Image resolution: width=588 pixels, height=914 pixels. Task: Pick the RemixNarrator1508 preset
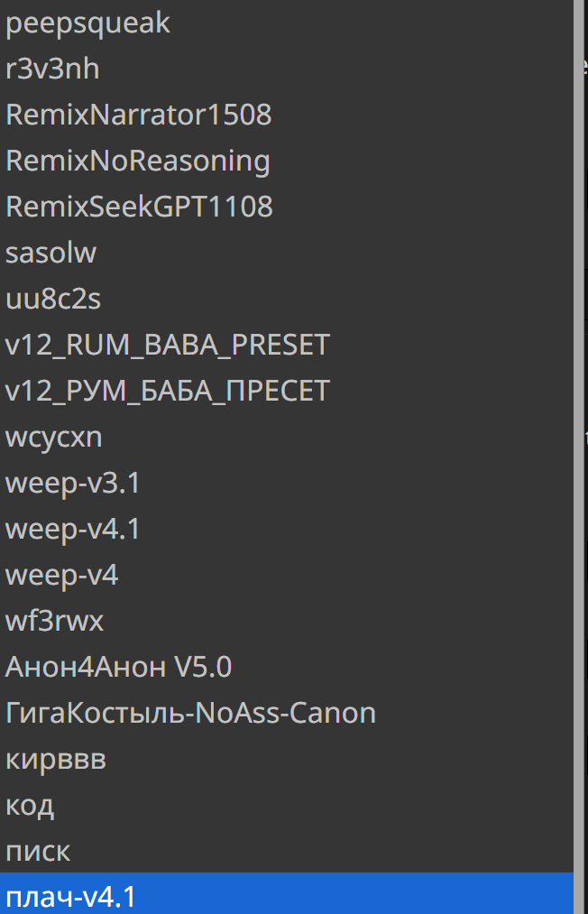(138, 115)
